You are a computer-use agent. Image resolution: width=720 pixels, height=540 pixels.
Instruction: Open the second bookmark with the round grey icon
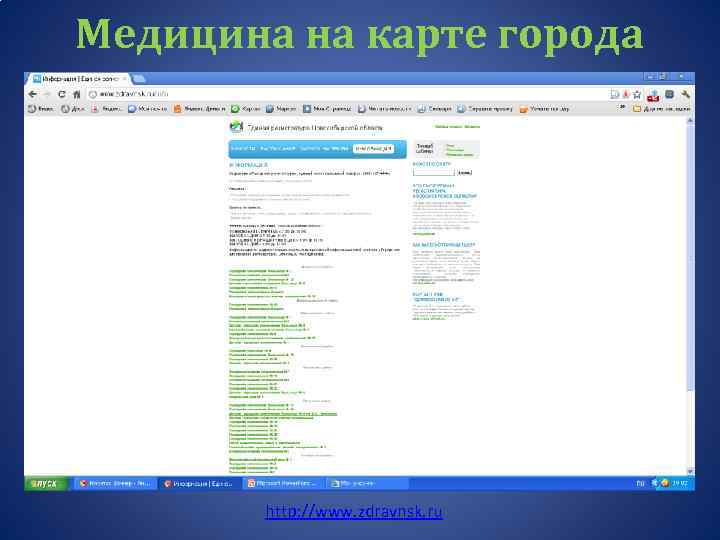[73, 109]
